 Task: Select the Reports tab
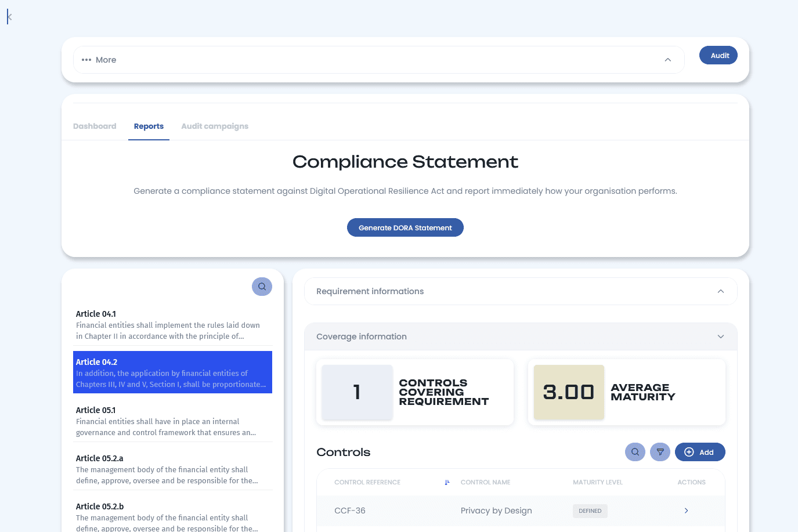[x=149, y=126]
